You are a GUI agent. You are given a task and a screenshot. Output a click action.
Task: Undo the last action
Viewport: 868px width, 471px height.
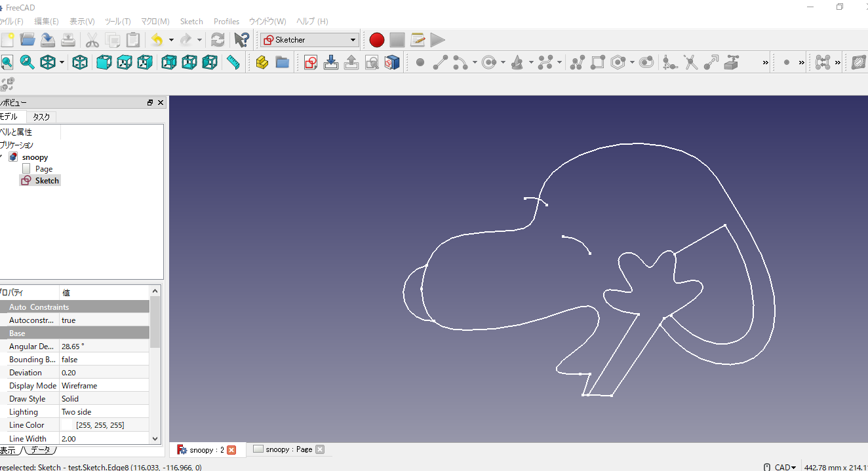157,40
